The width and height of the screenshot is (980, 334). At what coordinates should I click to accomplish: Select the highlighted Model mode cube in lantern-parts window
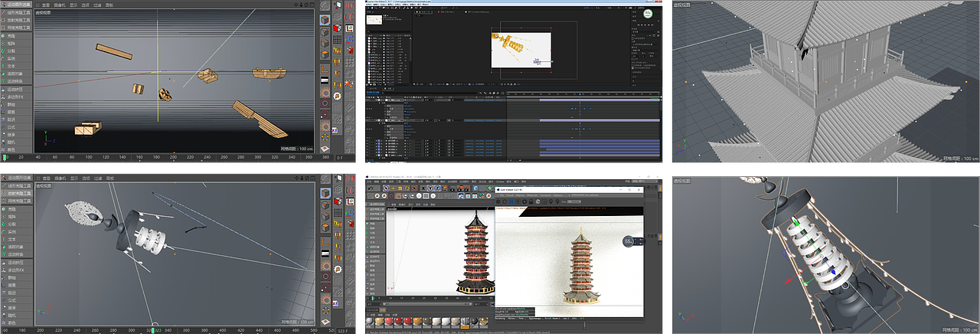pos(325,193)
